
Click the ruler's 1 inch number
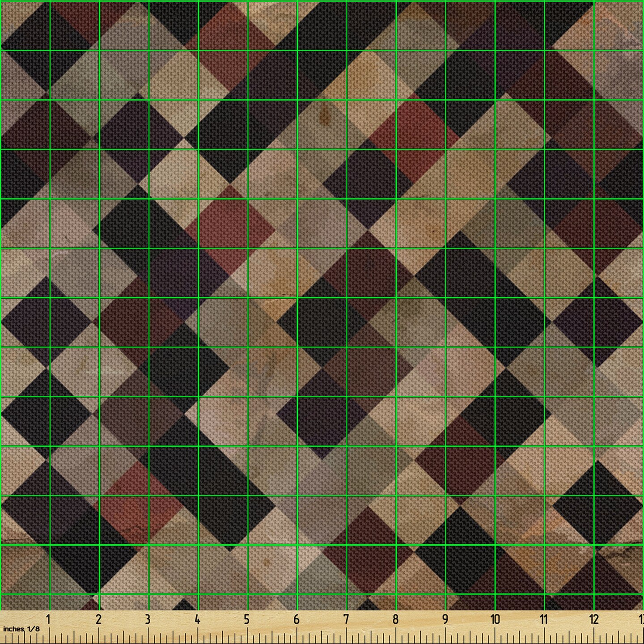pyautogui.click(x=48, y=619)
